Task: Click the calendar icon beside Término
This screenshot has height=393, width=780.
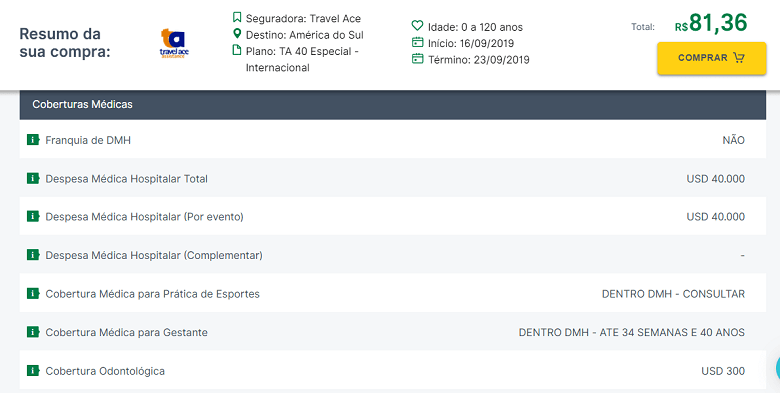Action: point(417,59)
